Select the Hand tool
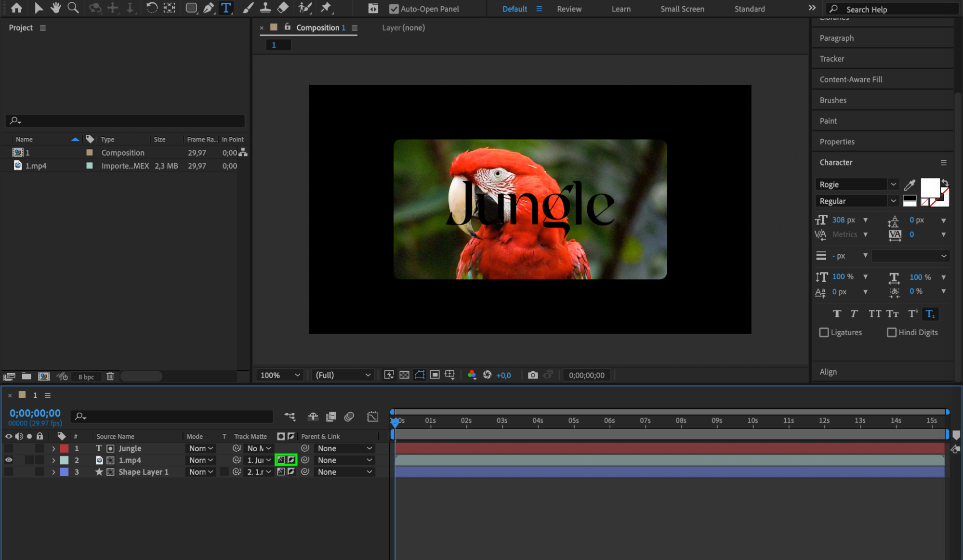 (x=56, y=8)
